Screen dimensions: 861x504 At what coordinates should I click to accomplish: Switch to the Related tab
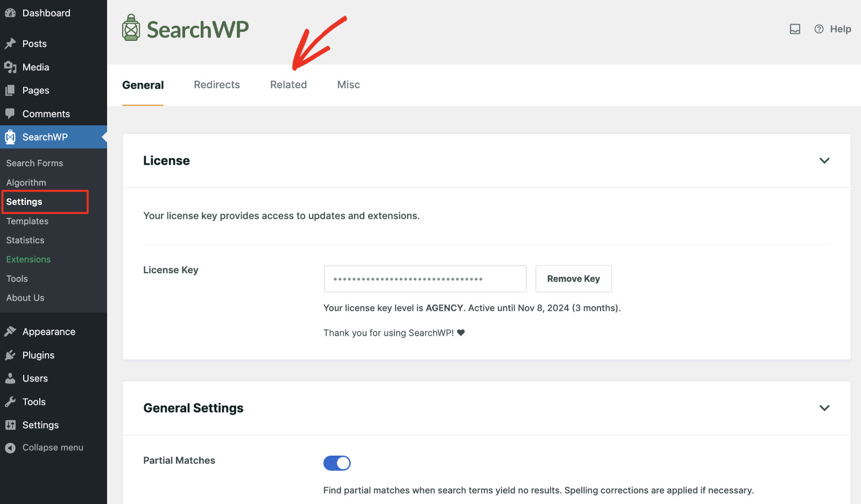coord(288,84)
